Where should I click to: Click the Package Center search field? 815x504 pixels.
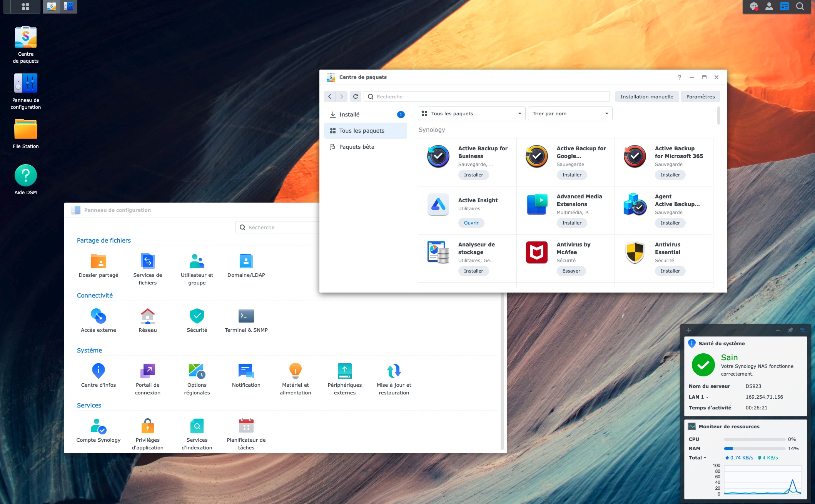click(x=487, y=96)
